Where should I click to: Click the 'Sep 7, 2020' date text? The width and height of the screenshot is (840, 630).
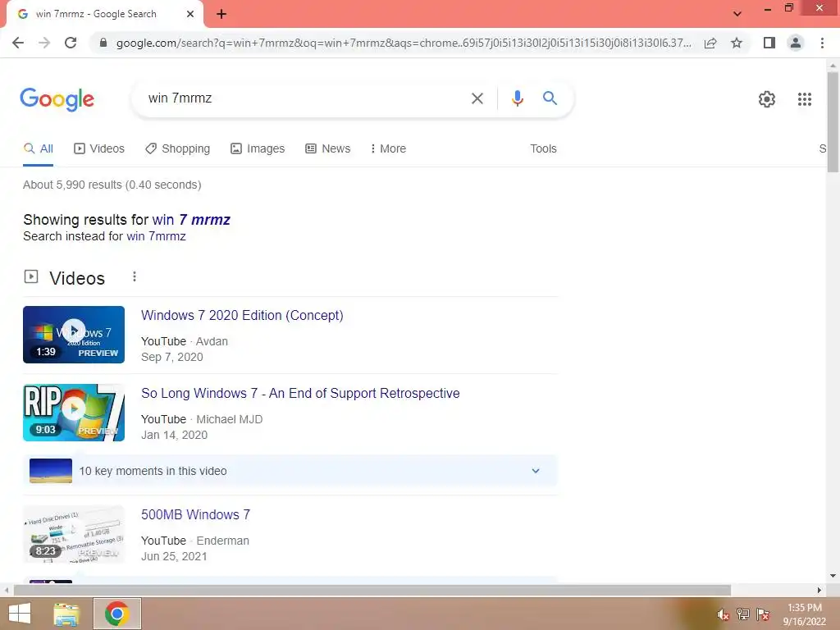(x=172, y=357)
